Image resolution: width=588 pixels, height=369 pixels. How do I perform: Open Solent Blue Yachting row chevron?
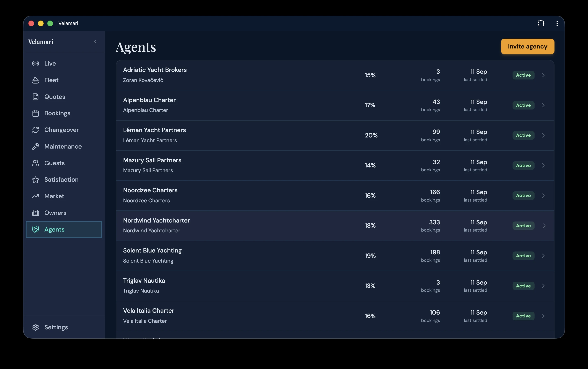tap(543, 256)
